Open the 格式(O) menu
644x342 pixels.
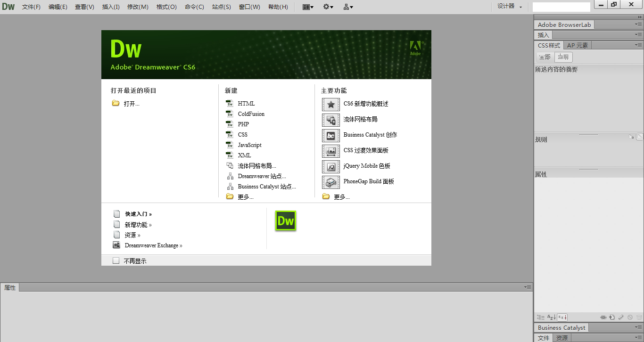[166, 7]
